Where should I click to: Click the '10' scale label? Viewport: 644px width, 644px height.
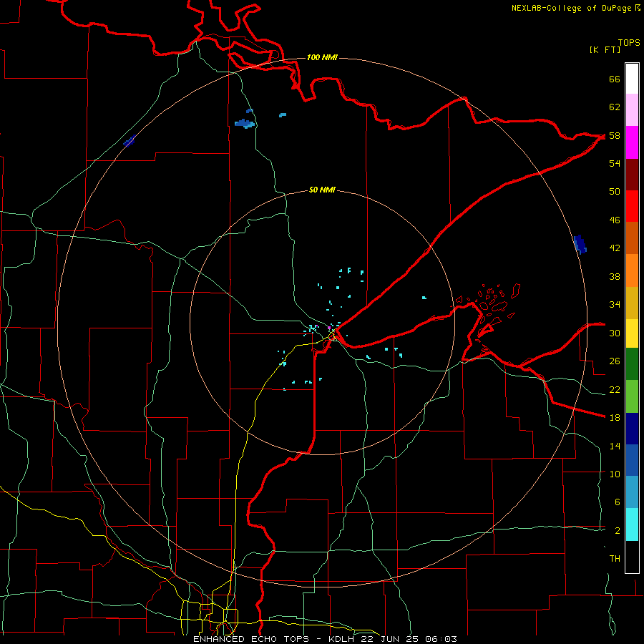coord(615,474)
